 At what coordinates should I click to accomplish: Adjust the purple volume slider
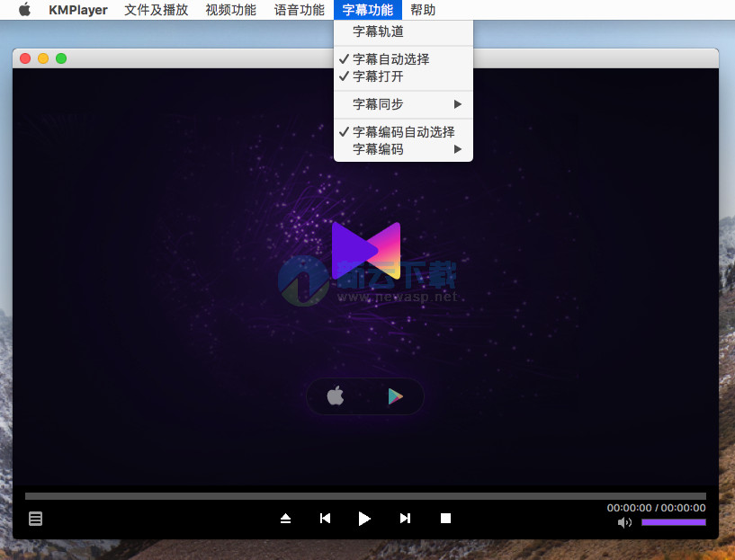[673, 521]
